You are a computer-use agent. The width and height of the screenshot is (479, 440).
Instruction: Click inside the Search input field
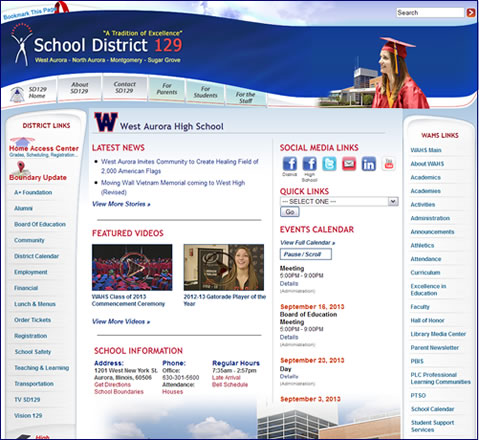click(x=430, y=13)
